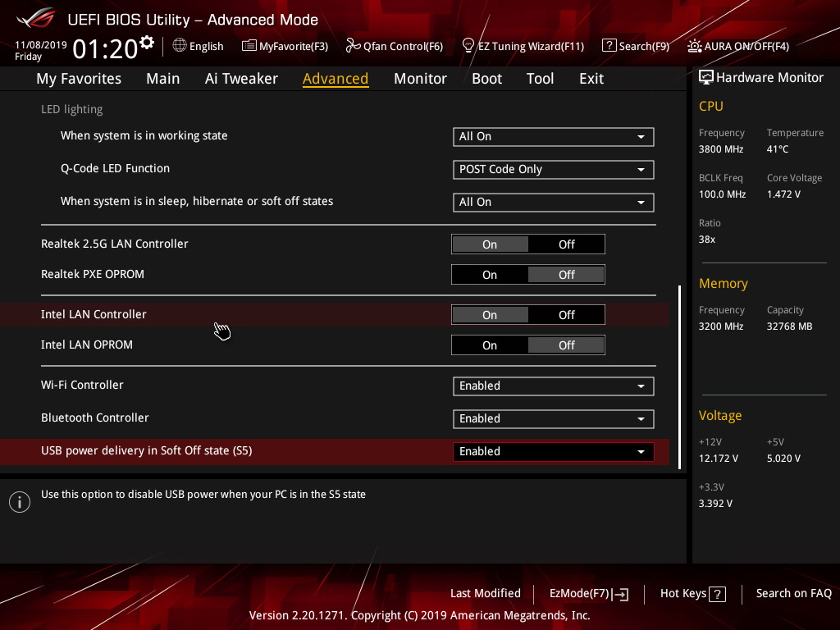Click the 11/08/2019 date text
840x630 pixels.
pos(41,45)
